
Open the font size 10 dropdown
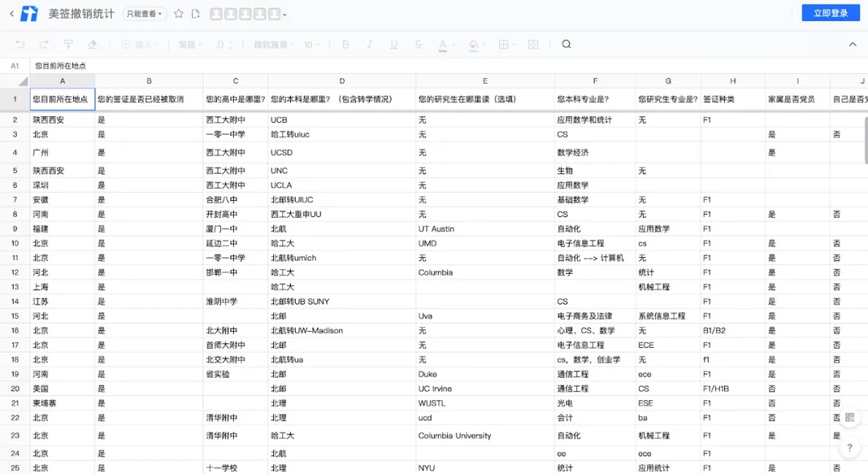312,44
